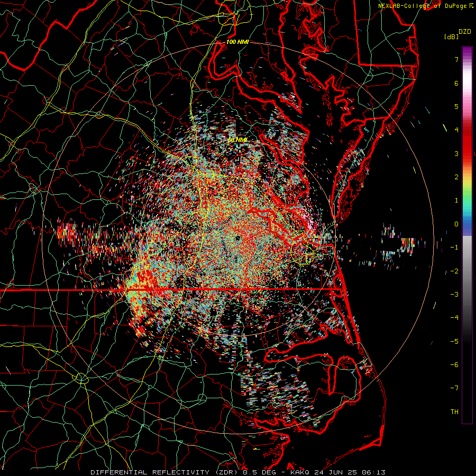This screenshot has height=476, width=476.
Task: Click the 3 value on the dB scale
Action: [456, 153]
